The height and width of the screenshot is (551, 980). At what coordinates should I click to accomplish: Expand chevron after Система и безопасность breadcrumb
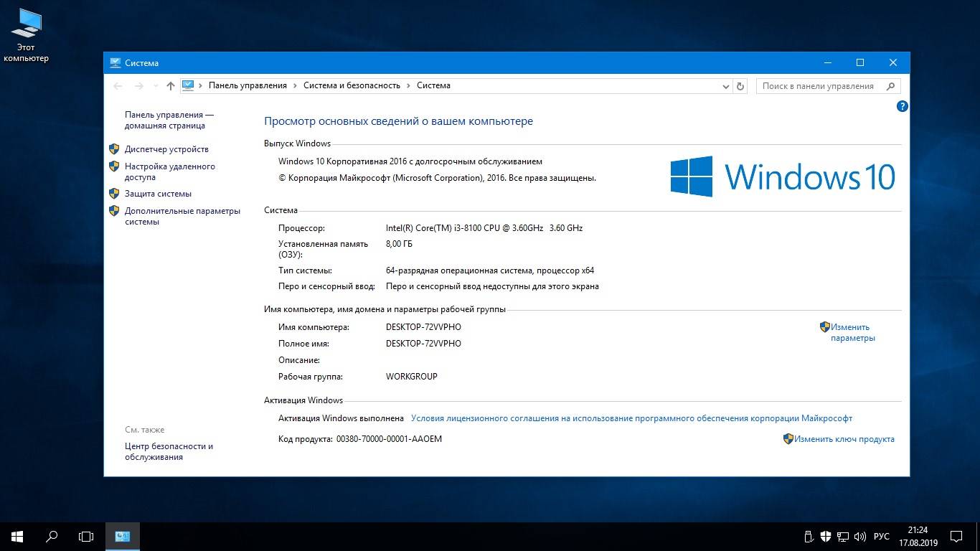(408, 85)
